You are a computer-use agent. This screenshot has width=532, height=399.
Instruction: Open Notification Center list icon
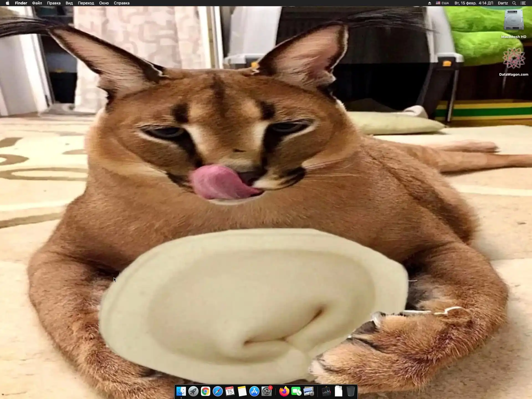[523, 3]
